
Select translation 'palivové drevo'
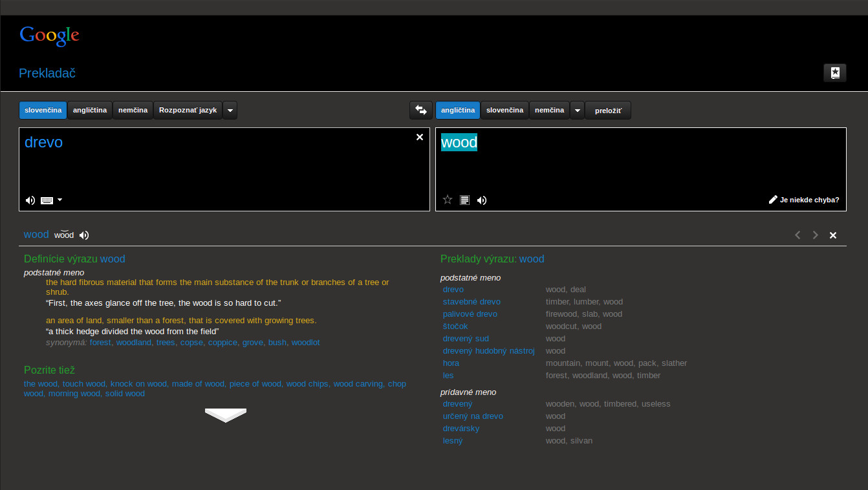point(470,314)
